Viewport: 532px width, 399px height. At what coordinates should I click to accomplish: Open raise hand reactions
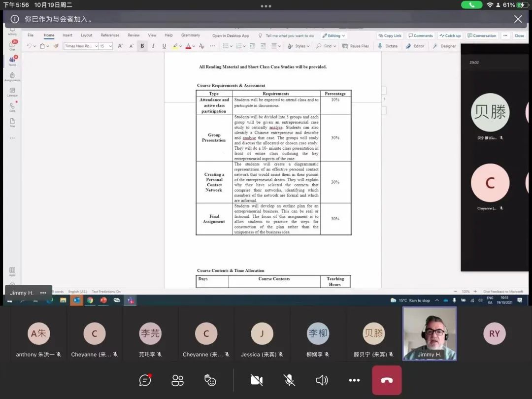210,380
